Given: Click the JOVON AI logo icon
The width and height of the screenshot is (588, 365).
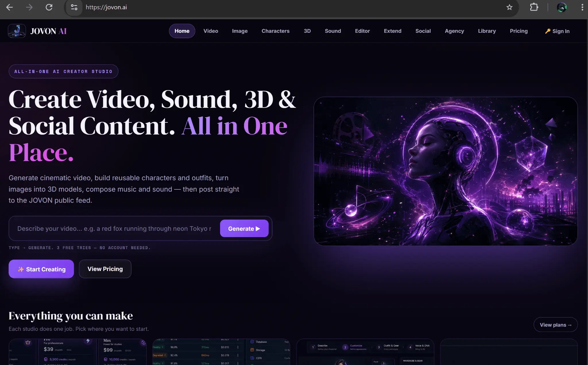Looking at the screenshot, I should [17, 31].
